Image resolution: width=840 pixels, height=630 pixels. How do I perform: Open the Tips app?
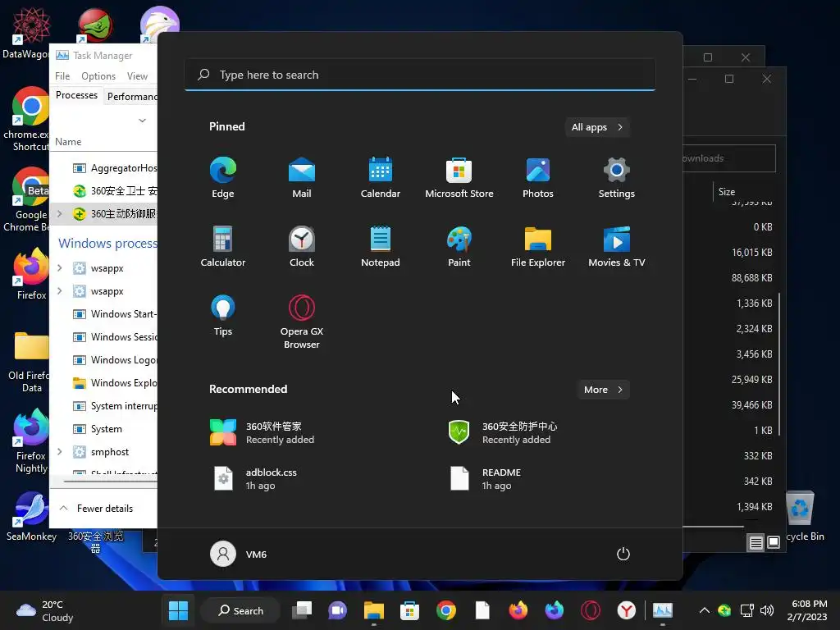click(x=223, y=316)
